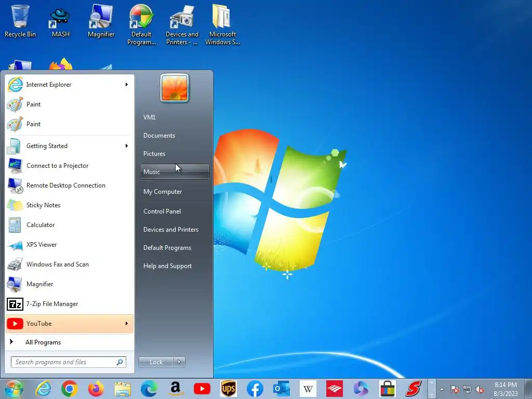Open Default Programs in Start menu

175,248
